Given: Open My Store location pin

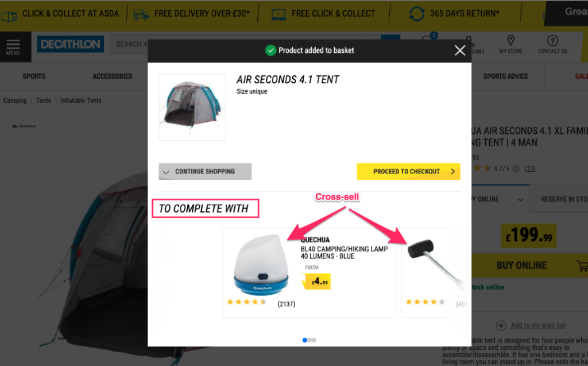Looking at the screenshot, I should coord(510,41).
